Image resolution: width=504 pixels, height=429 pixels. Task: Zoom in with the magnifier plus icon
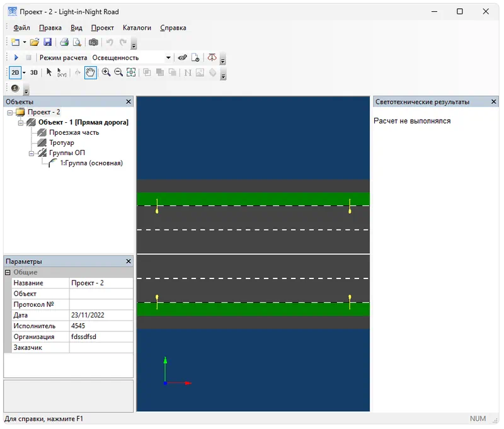click(106, 72)
